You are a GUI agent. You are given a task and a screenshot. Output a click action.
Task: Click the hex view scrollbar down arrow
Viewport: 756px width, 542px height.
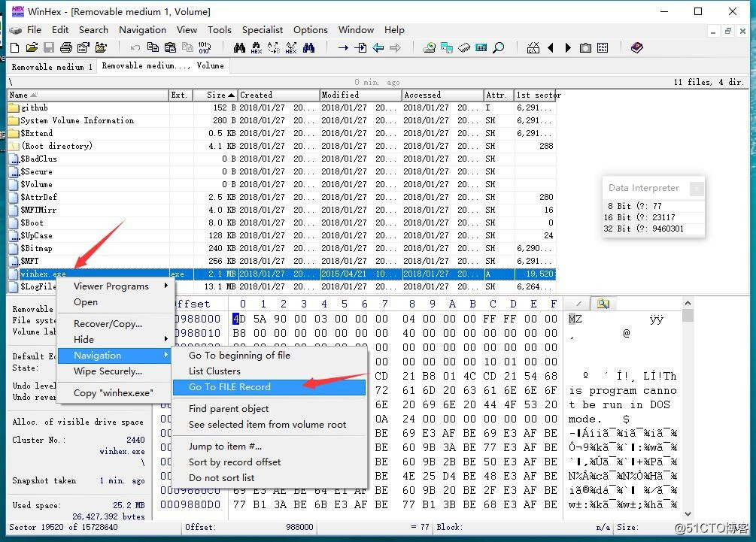click(x=688, y=513)
